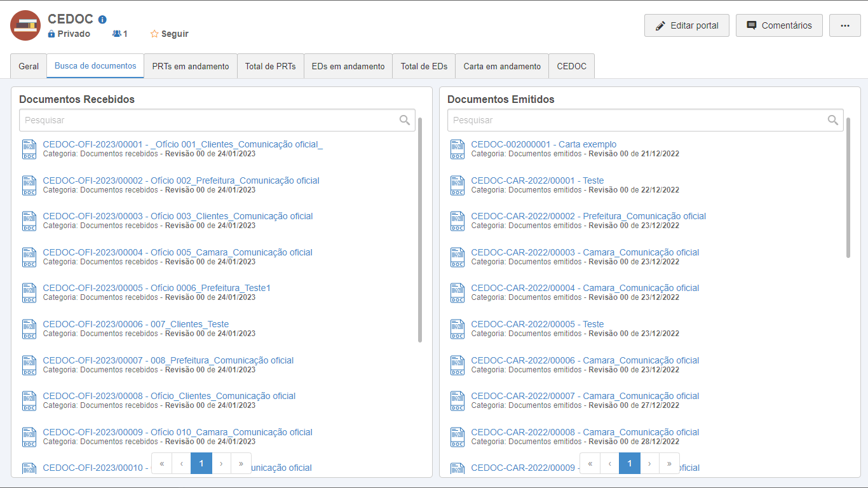Click DOC icon of CEDOC-OFI-2023/00001
Viewport: 868px width, 488px height.
29,149
